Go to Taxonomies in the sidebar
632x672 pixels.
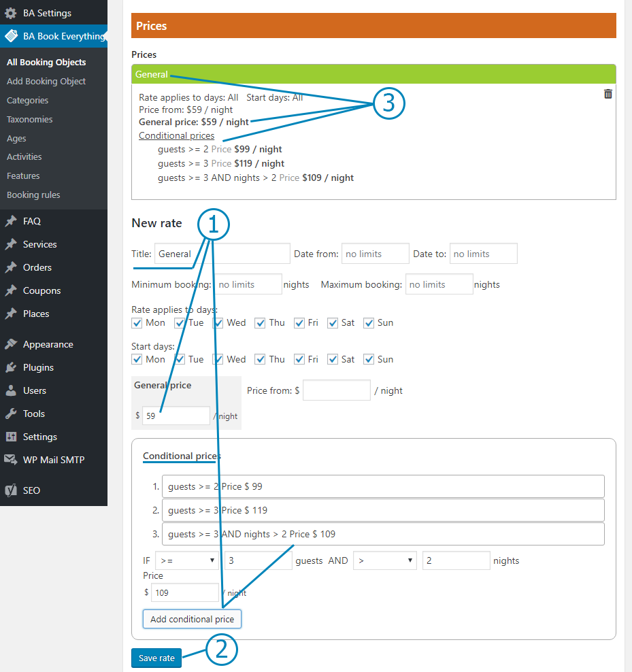point(29,120)
